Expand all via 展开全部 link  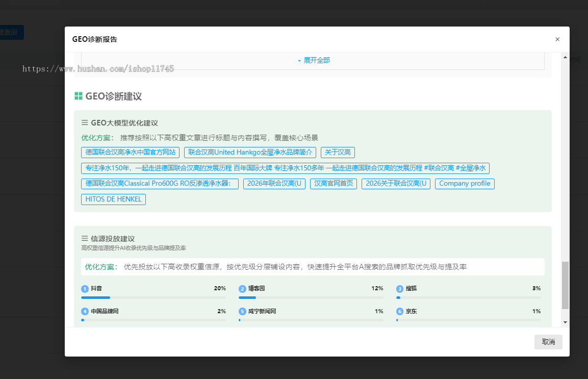tap(314, 60)
